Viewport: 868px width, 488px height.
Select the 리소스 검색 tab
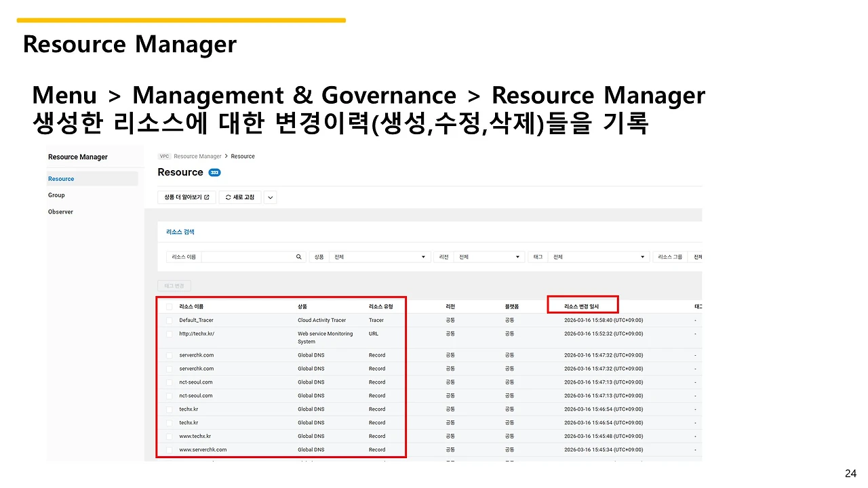pyautogui.click(x=180, y=232)
